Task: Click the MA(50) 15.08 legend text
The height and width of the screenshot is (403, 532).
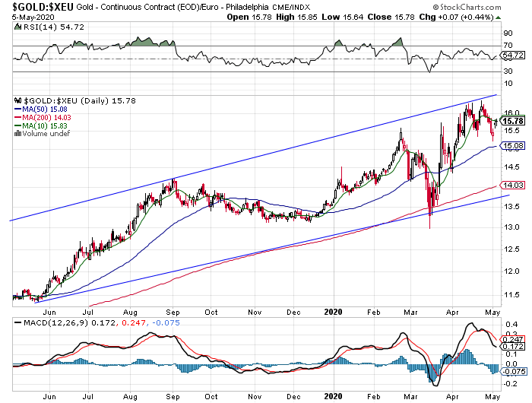Action: tap(45, 109)
